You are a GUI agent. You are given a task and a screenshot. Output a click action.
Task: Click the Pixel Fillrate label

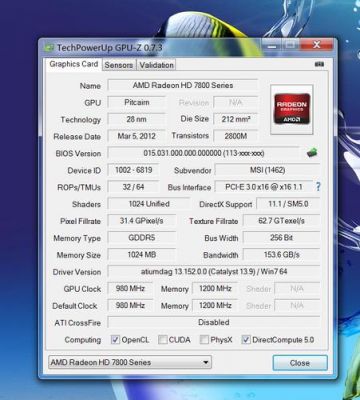(80, 221)
